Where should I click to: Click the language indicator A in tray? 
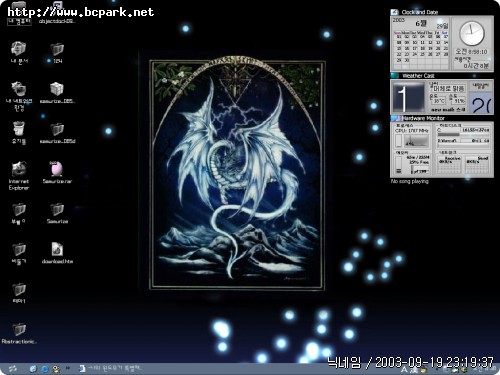click(404, 370)
